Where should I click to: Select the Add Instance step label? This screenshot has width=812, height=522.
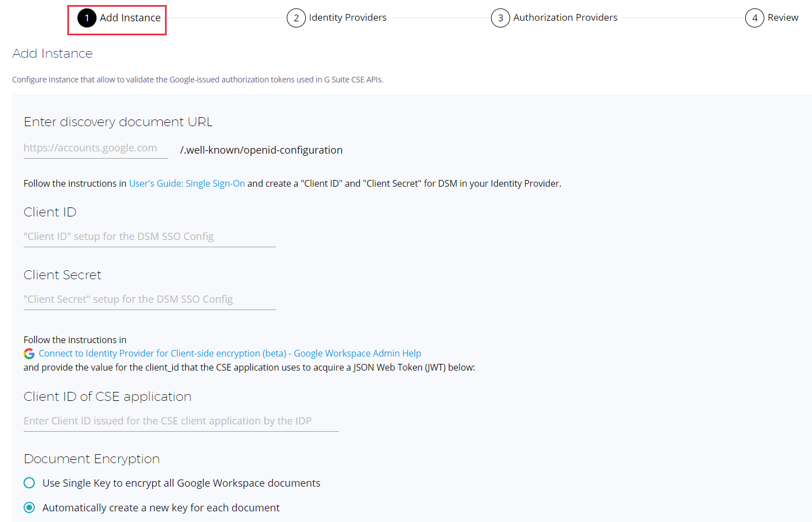point(130,18)
